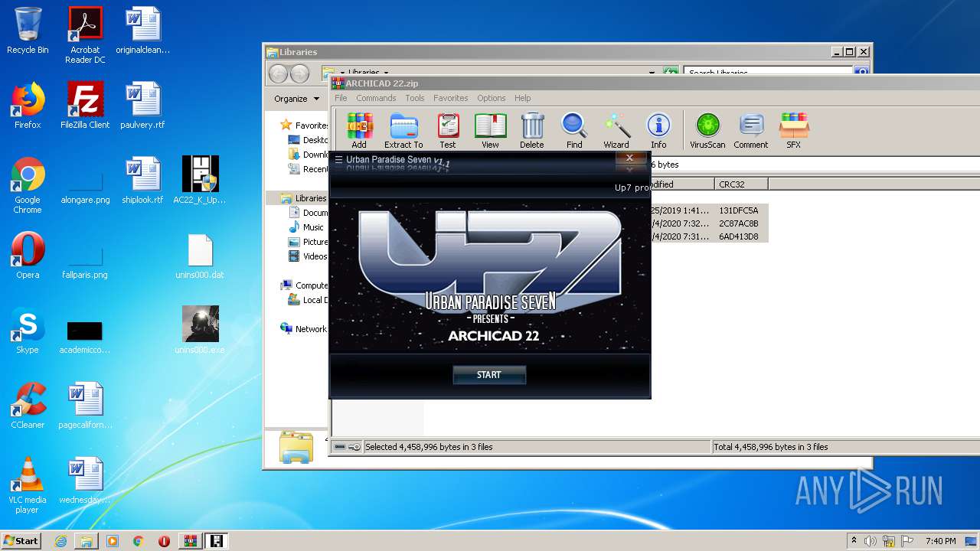Click the Windows Start button
Screen dimensions: 980x551
point(21,541)
